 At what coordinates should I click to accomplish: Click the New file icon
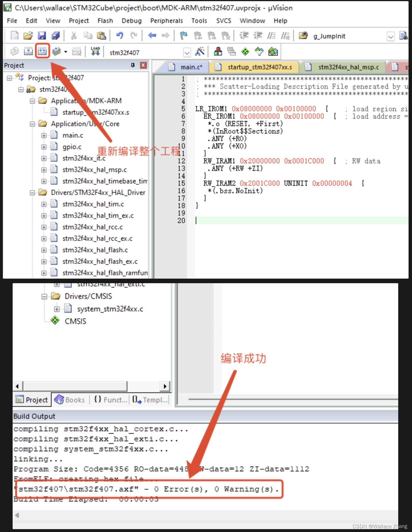pos(14,36)
